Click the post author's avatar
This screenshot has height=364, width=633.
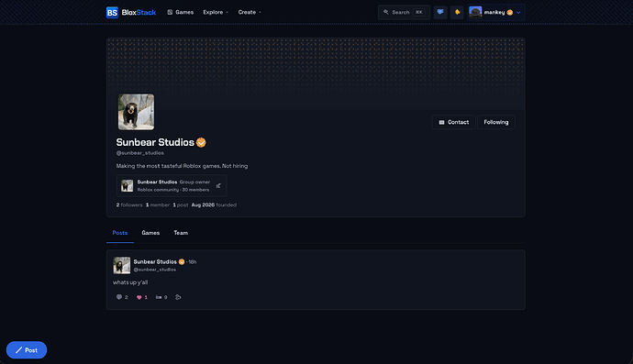(122, 266)
